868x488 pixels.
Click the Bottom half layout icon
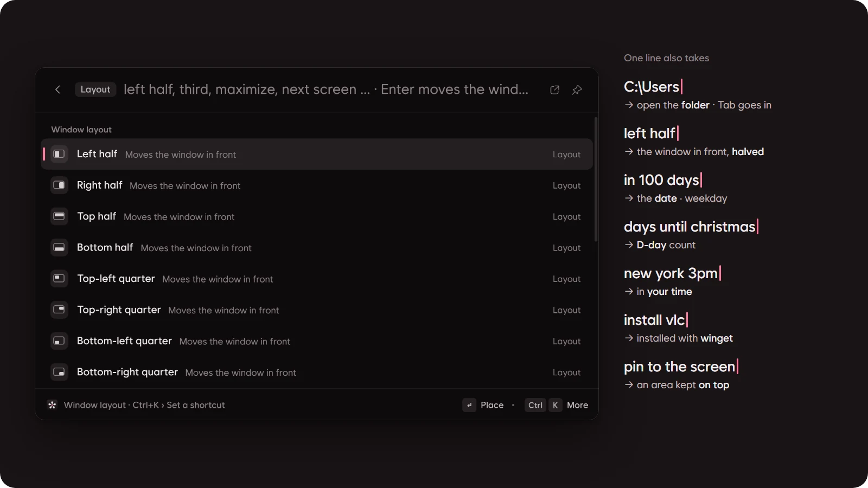(x=59, y=247)
